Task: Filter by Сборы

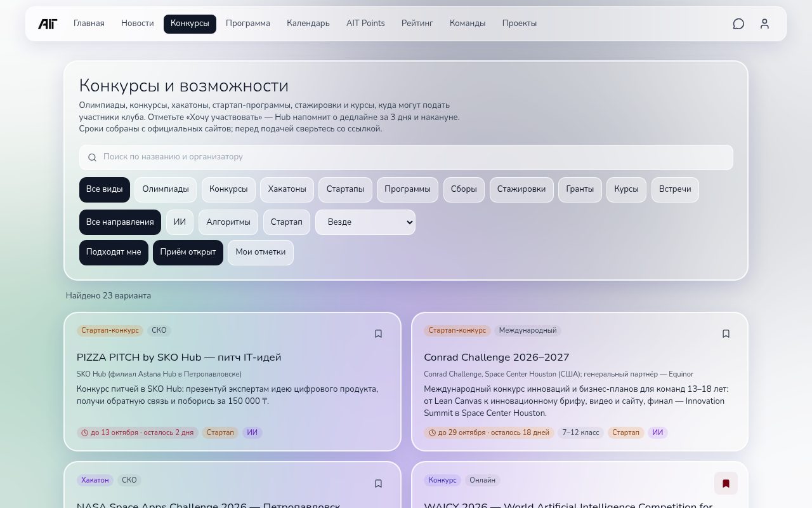Action: [x=464, y=190]
